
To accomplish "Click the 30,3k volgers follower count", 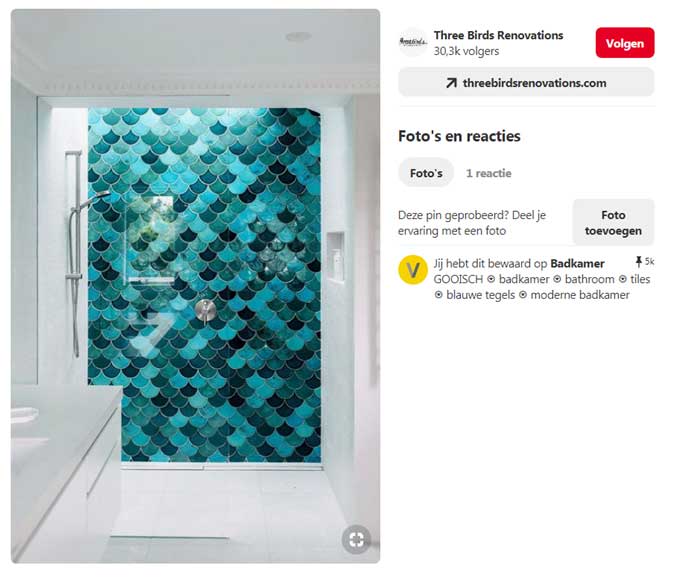I will tap(466, 51).
